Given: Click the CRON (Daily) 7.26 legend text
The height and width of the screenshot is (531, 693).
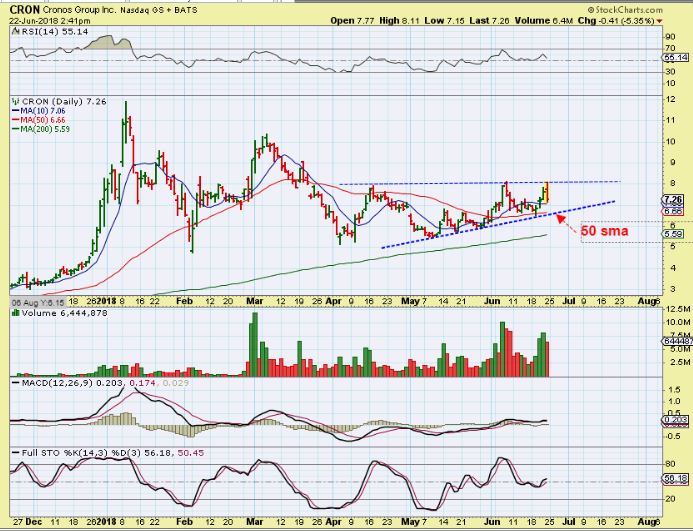Looking at the screenshot, I should click(x=65, y=102).
